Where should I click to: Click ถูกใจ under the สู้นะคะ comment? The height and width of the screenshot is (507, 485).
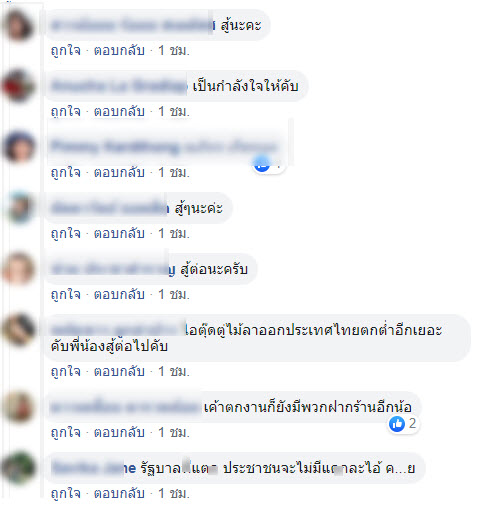(66, 51)
